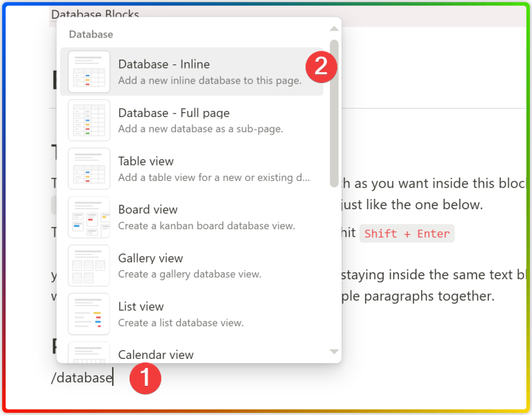Click the scroll down arrow in menu

pyautogui.click(x=334, y=352)
